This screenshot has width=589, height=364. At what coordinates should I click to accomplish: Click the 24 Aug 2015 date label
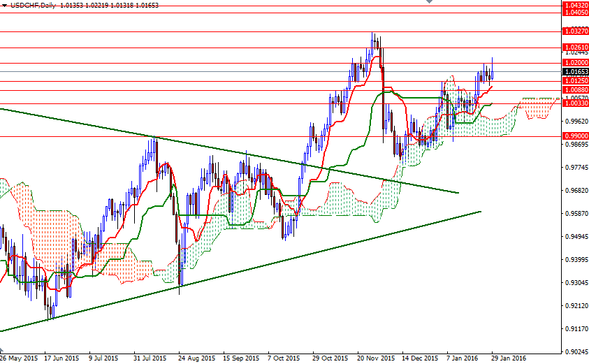click(x=196, y=358)
